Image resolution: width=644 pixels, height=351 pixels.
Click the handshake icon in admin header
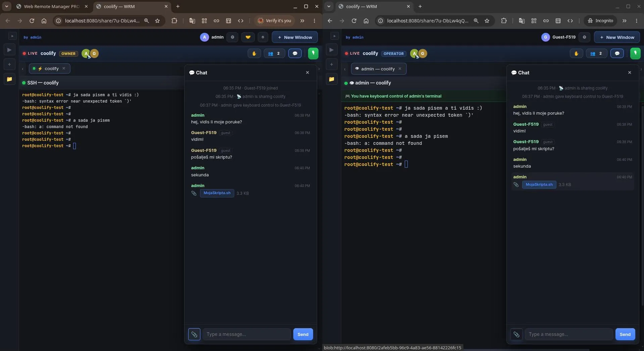[248, 37]
